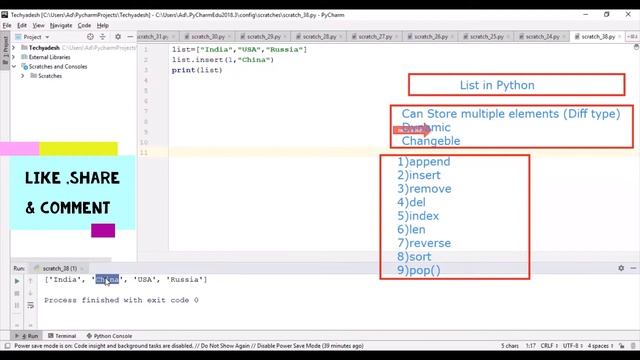Click the scroll from source target icon

click(x=90, y=37)
